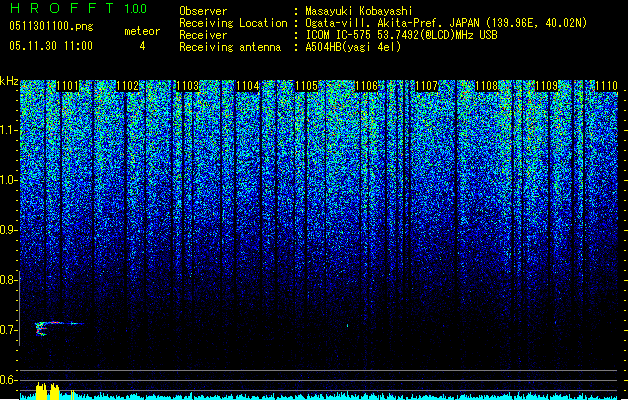This screenshot has width=629, height=400.
Task: Click the 1102 time marker
Action: (128, 86)
